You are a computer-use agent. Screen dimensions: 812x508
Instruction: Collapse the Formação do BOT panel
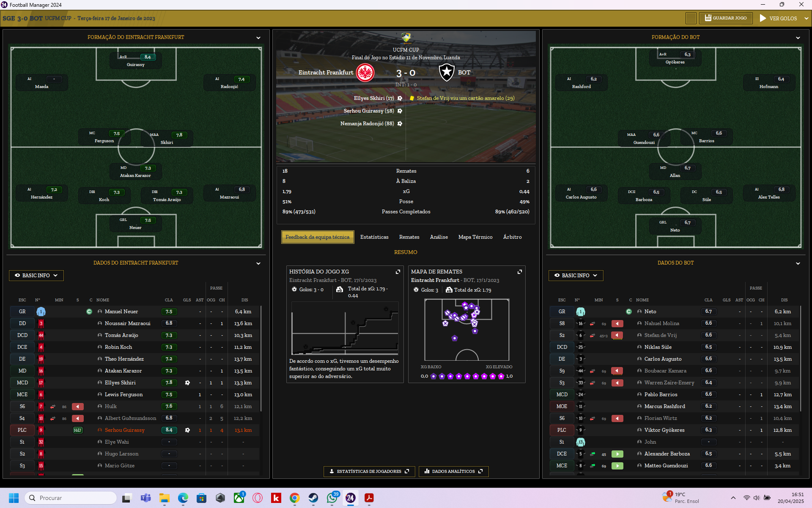(x=798, y=38)
